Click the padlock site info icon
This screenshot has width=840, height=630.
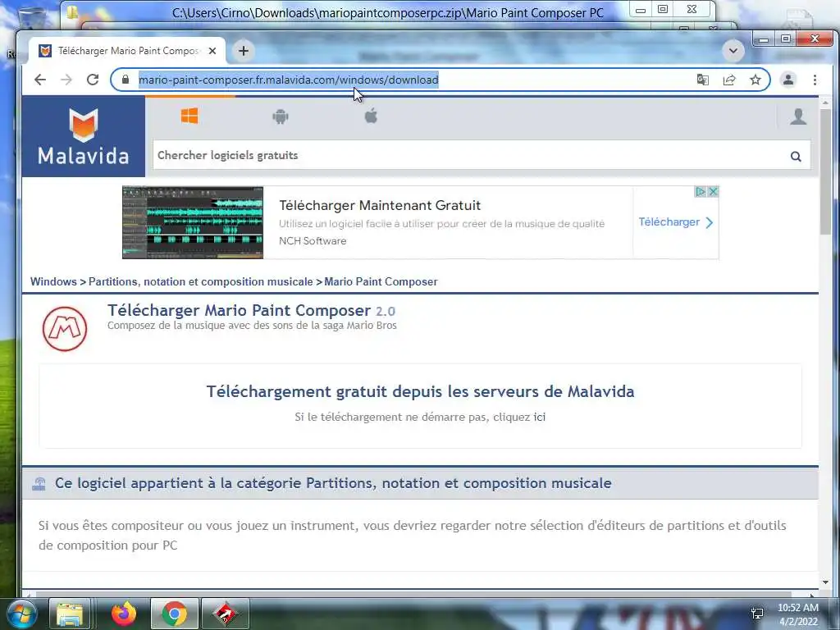point(126,80)
